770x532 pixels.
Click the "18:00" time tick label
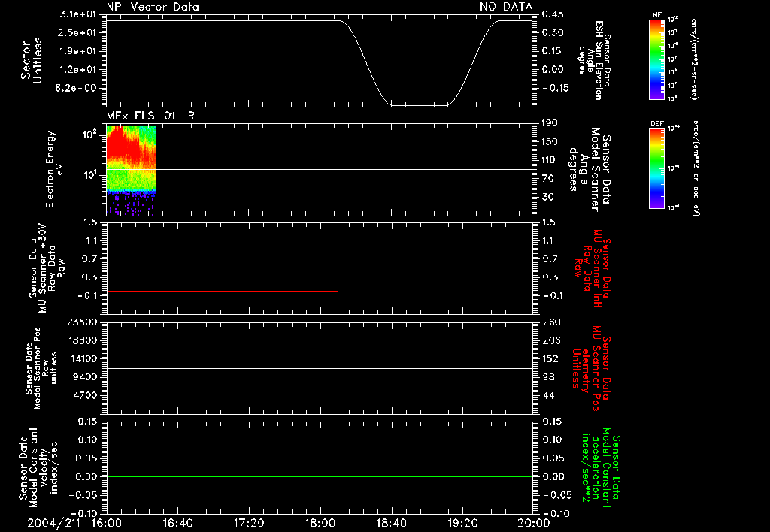pos(320,523)
